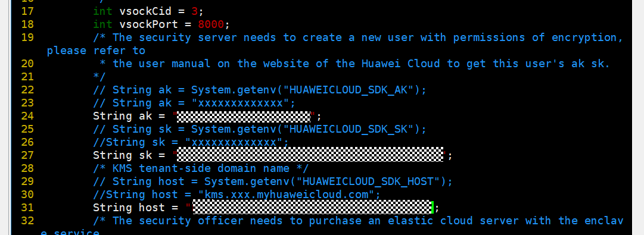The height and width of the screenshot is (235, 644).
Task: Click line number 17
Action: 27,11
